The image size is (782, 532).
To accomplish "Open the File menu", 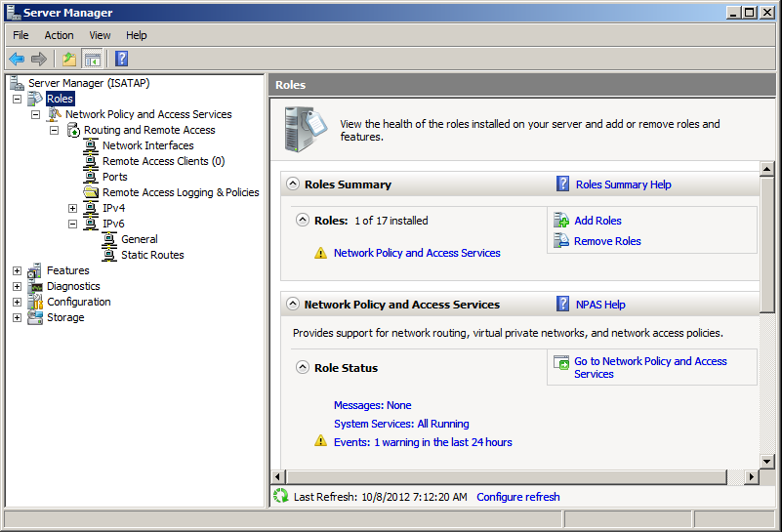I will point(21,35).
